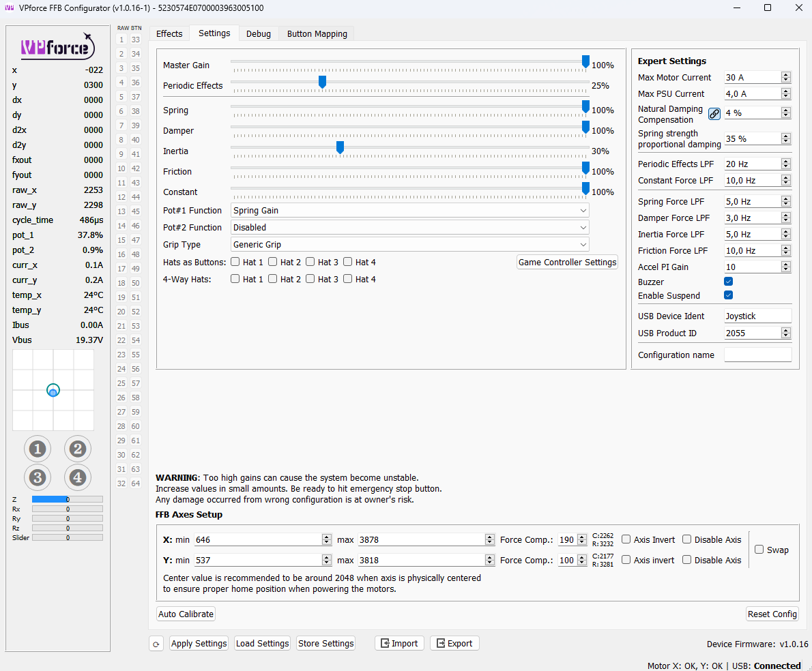Select the Settings tab
Screen dimensions: 812x671
[x=214, y=33]
